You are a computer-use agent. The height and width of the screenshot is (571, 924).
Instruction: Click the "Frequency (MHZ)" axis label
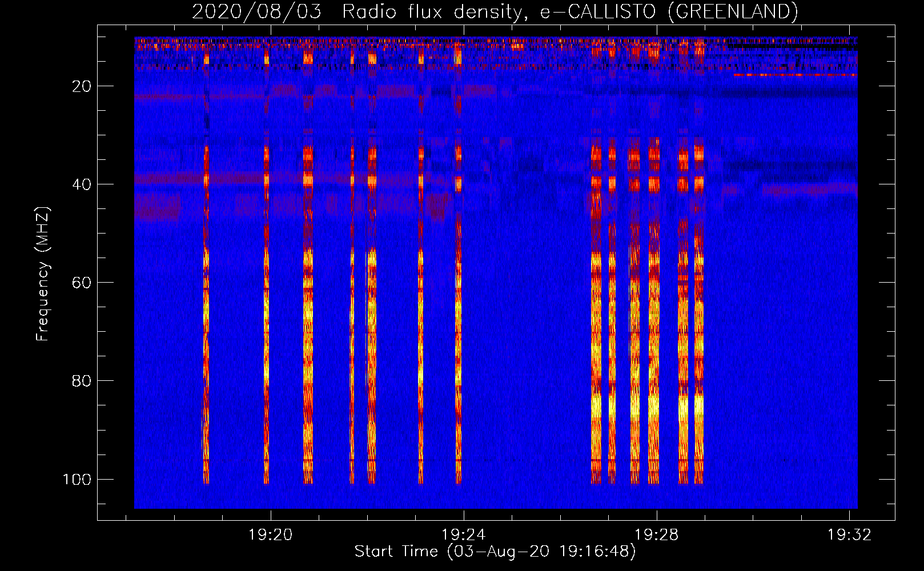click(x=43, y=274)
